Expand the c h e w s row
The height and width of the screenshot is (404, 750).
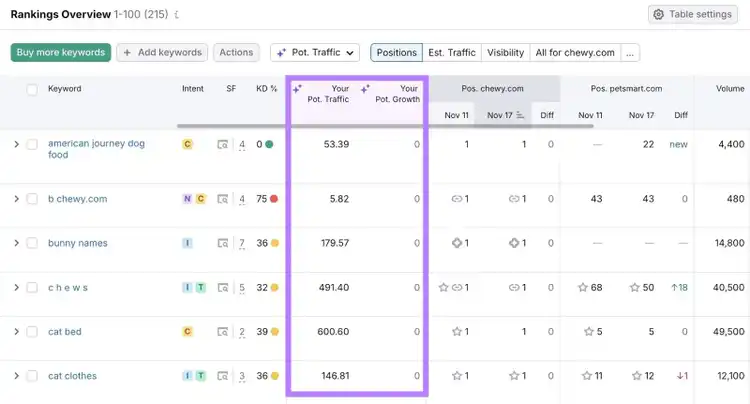pos(16,287)
